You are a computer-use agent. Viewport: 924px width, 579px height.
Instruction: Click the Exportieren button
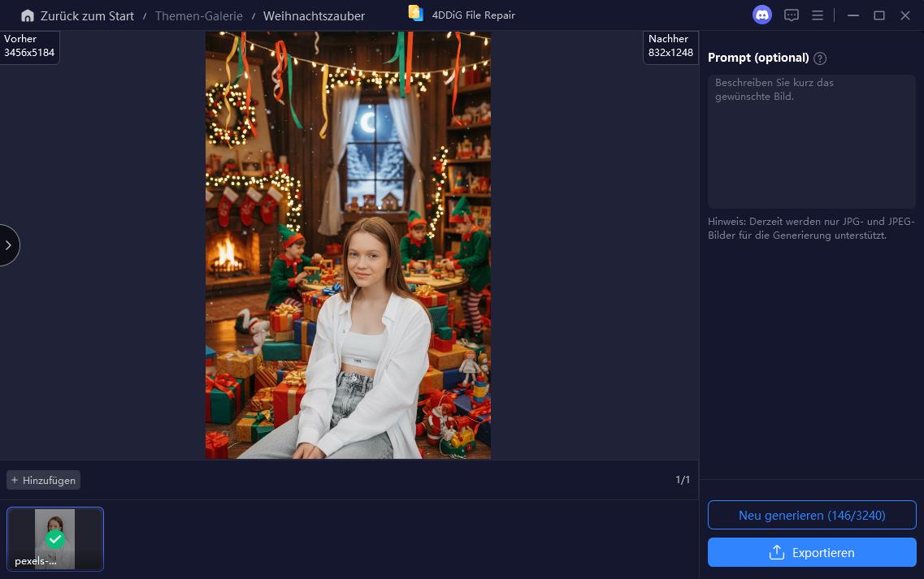pos(812,553)
